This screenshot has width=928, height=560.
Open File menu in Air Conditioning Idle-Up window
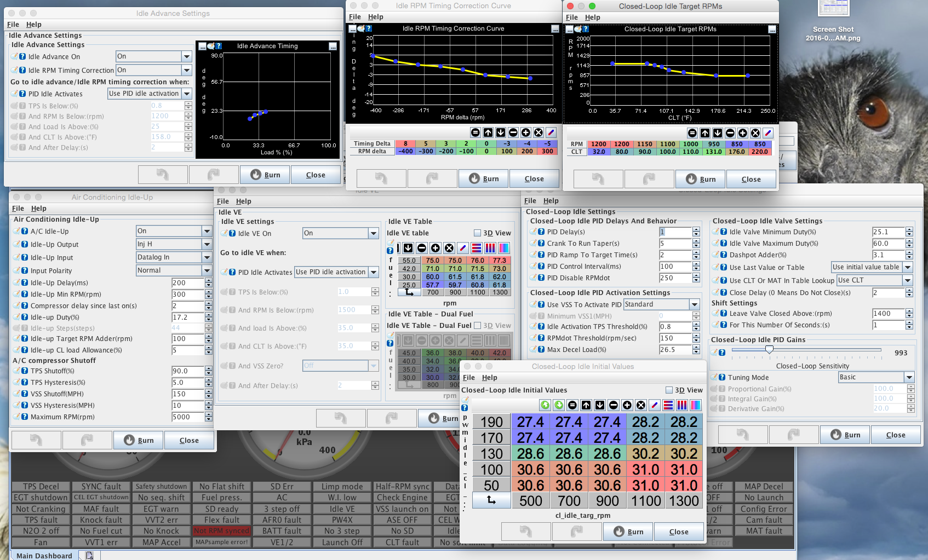click(18, 209)
